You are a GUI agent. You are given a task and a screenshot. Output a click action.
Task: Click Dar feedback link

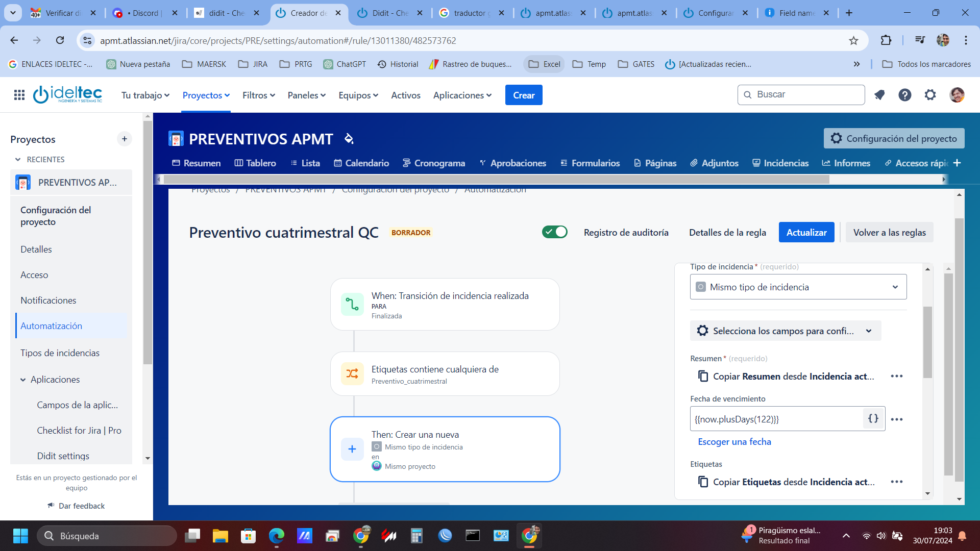77,506
